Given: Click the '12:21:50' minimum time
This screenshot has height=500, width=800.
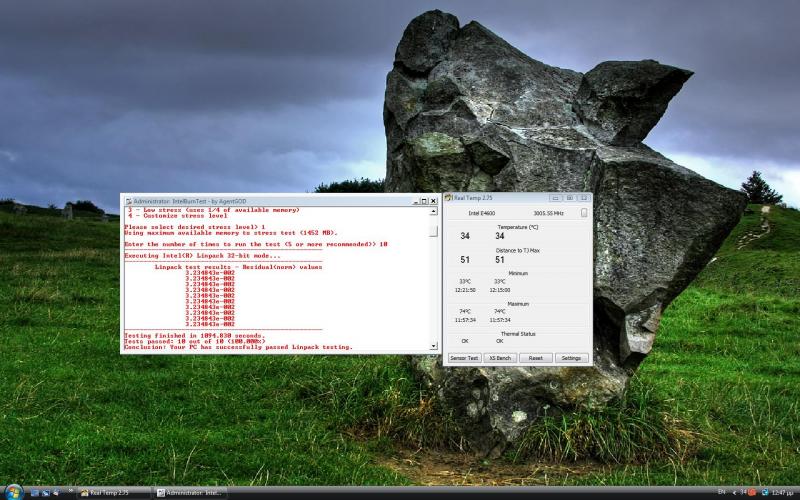Looking at the screenshot, I should pos(465,290).
